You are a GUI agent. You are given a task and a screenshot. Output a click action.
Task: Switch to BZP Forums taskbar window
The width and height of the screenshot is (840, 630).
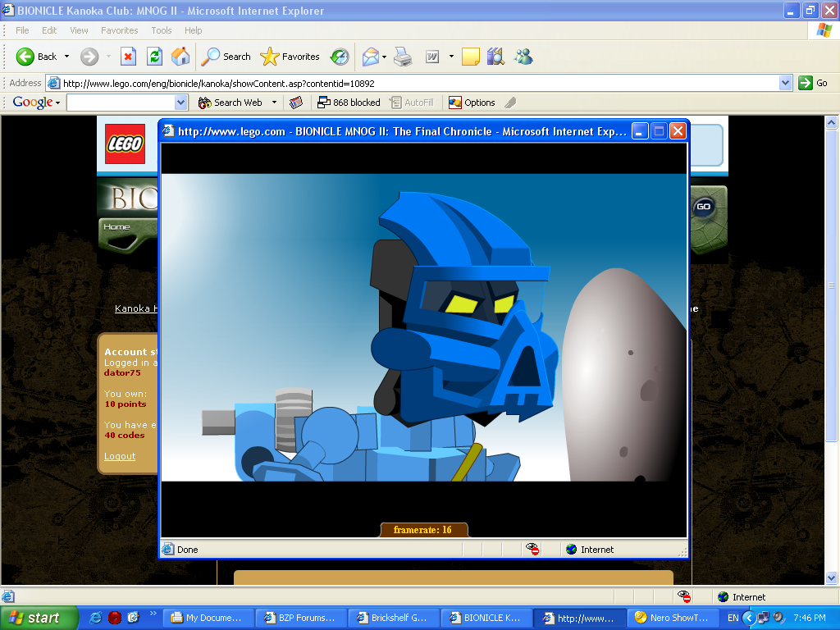[300, 618]
